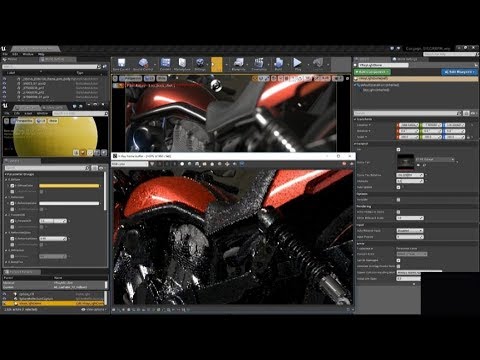
Task: Click the DiffuseColor yellow color swatch
Action: (69, 186)
